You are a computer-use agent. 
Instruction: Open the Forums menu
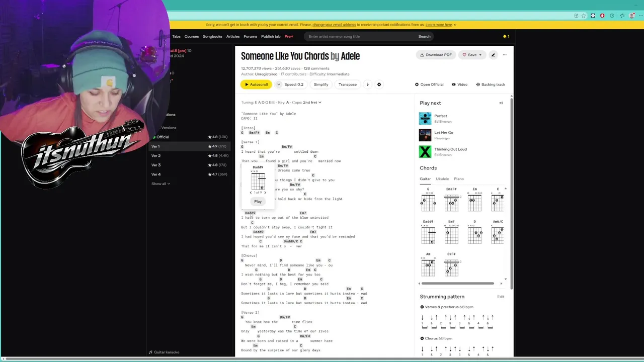[x=250, y=36]
